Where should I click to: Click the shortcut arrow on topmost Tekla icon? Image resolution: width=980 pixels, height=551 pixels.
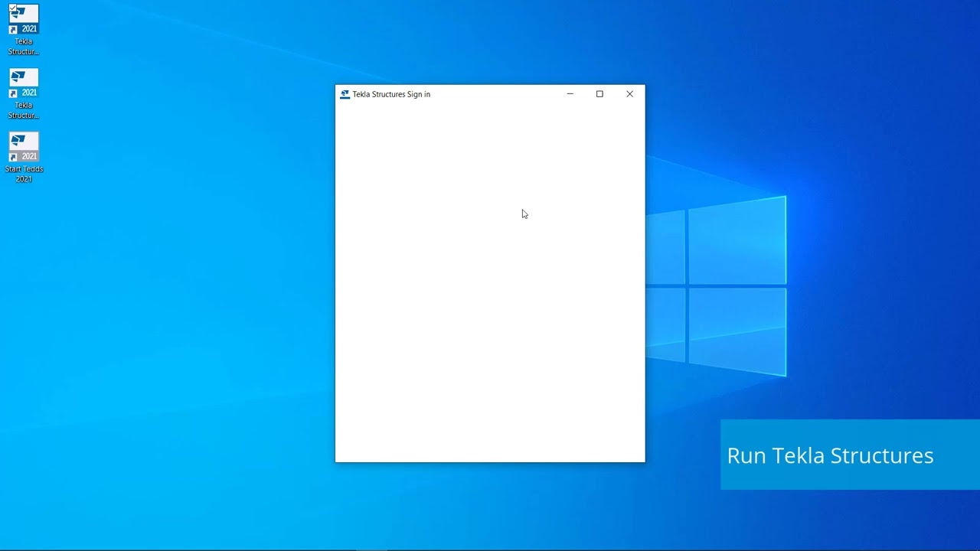pyautogui.click(x=13, y=30)
